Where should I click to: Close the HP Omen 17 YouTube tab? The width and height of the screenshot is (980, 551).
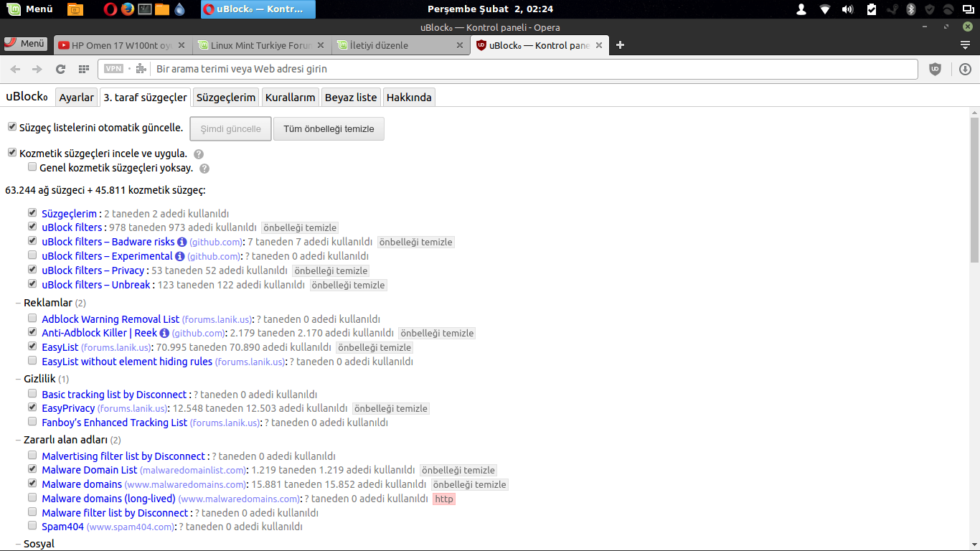pyautogui.click(x=182, y=45)
